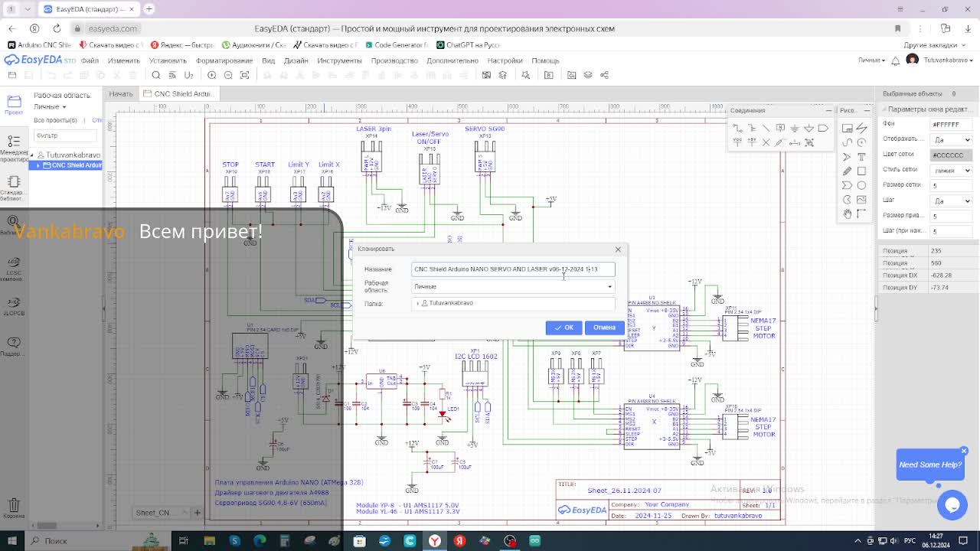Select the Image insert tool
This screenshot has width=980, height=551.
click(861, 200)
